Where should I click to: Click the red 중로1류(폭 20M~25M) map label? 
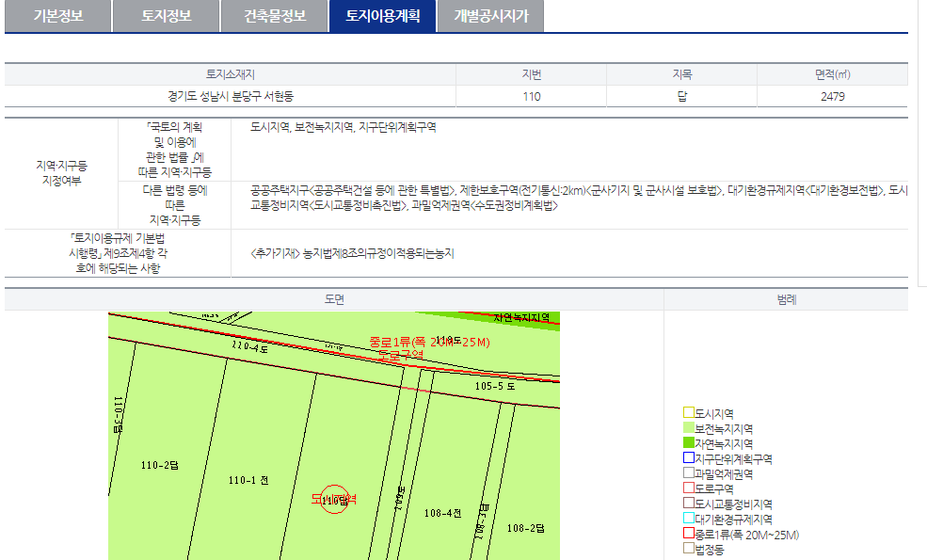(x=430, y=342)
